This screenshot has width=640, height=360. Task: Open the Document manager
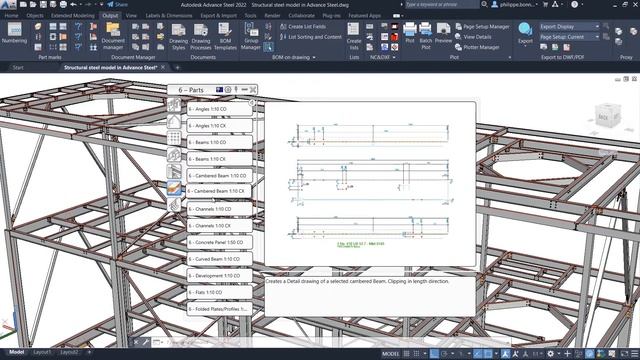(113, 36)
